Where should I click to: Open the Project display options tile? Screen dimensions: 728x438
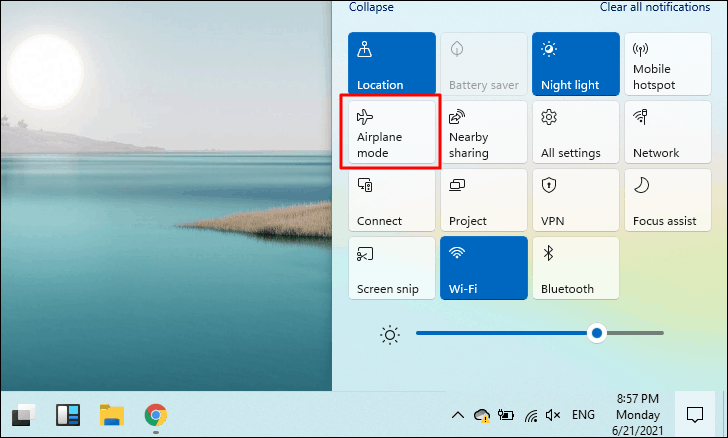tap(484, 200)
